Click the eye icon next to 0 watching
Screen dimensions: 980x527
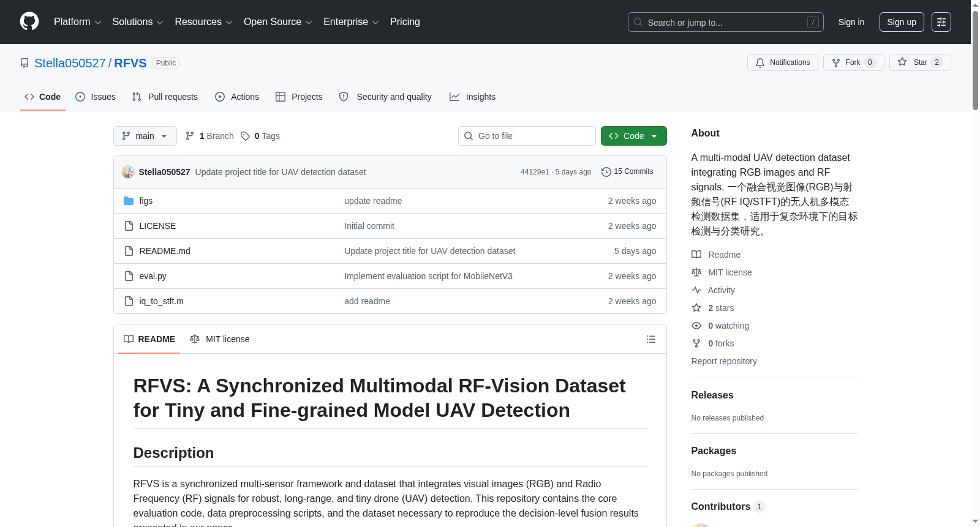coord(696,326)
